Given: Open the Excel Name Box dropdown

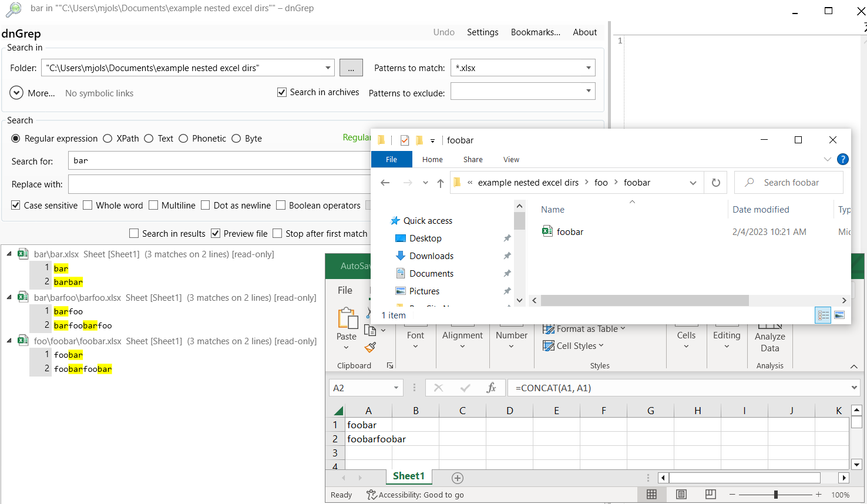Looking at the screenshot, I should (396, 388).
